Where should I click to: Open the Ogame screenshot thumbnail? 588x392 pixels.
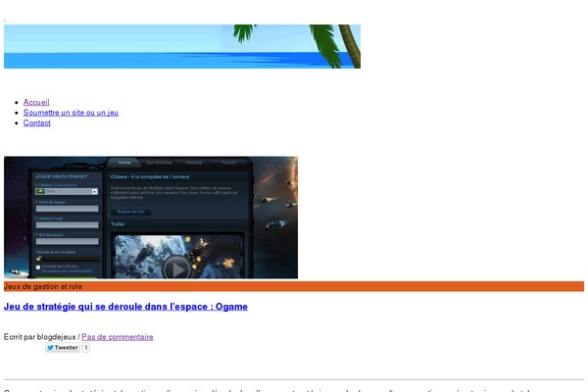click(151, 218)
